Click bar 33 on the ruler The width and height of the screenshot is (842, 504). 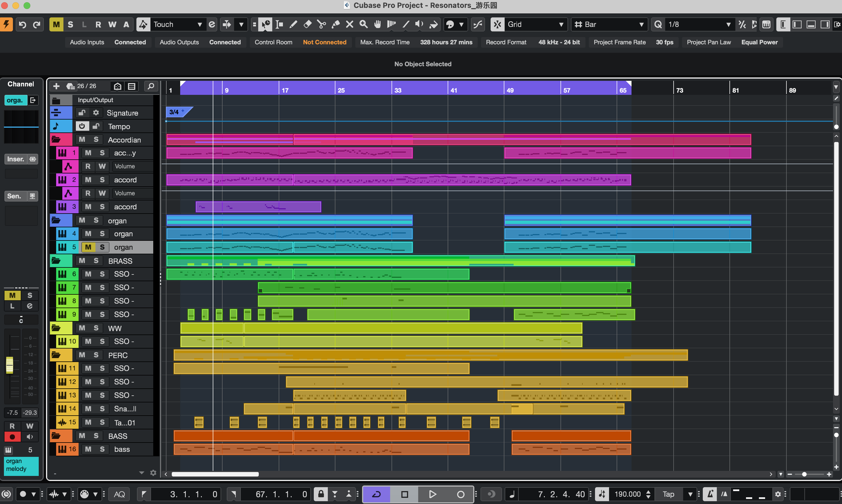(x=398, y=90)
